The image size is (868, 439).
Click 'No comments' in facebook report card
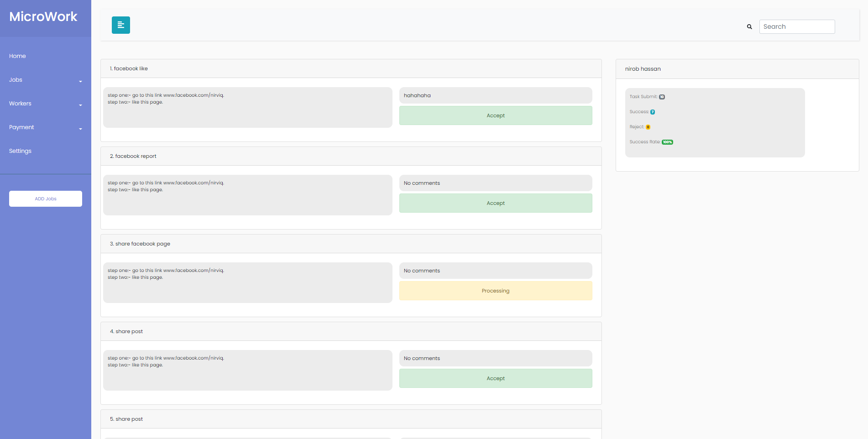pyautogui.click(x=496, y=183)
